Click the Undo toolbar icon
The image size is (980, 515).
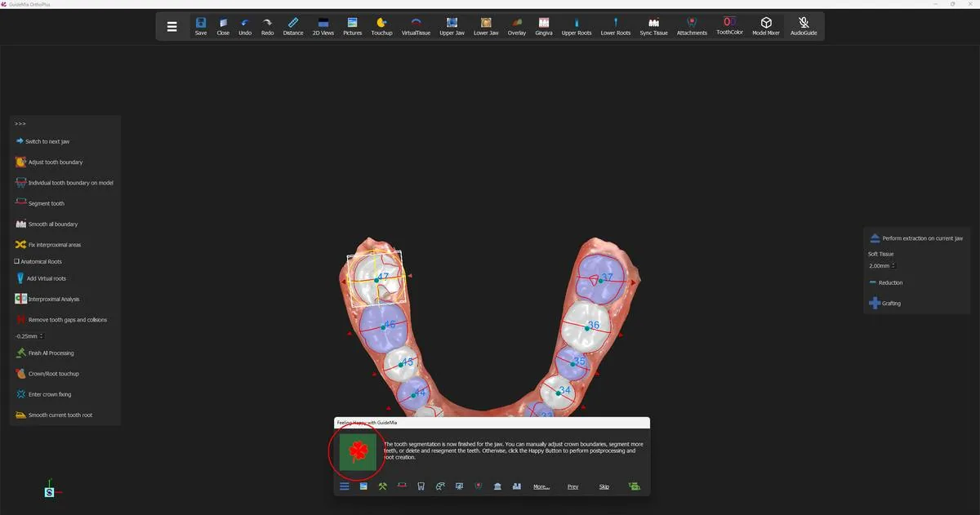(245, 27)
